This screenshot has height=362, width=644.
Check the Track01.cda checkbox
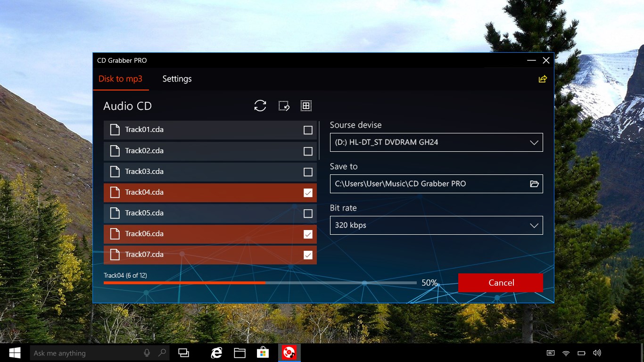click(x=308, y=130)
